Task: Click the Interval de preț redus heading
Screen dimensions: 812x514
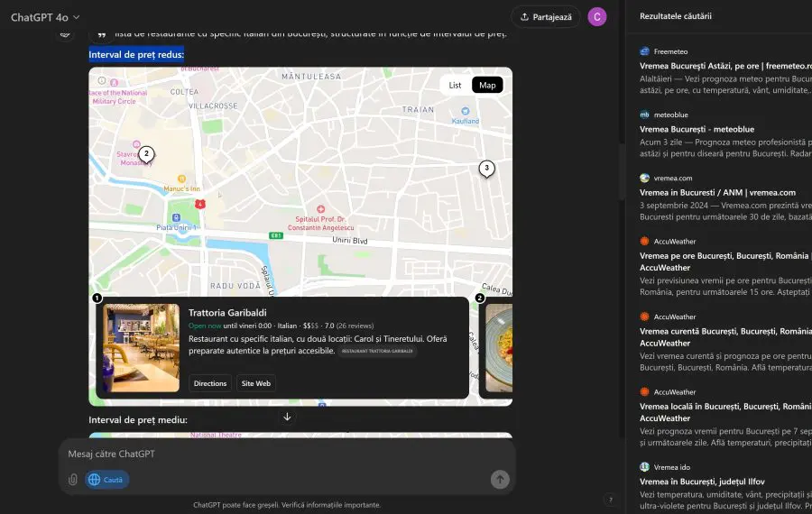Action: [x=136, y=54]
